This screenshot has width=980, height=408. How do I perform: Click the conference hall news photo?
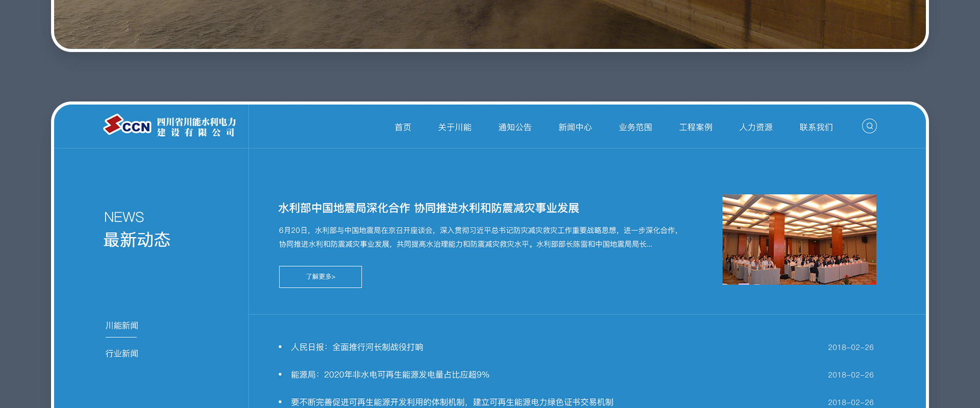[799, 239]
